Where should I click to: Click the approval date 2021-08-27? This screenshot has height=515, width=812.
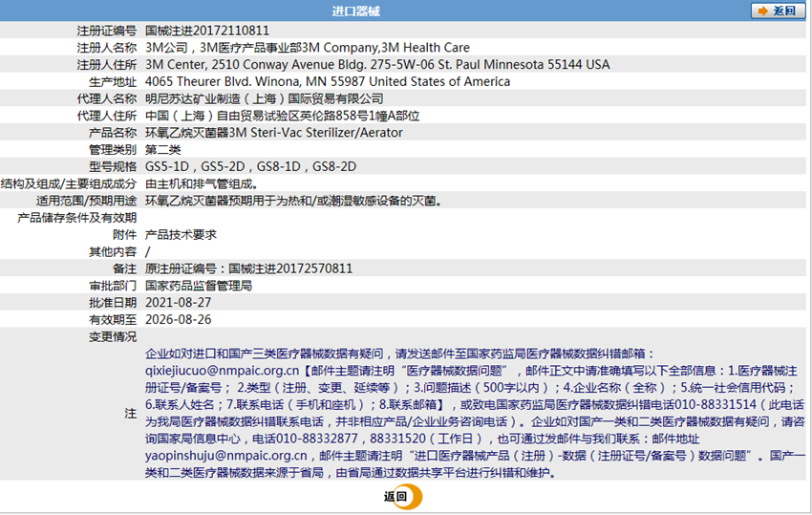point(178,303)
